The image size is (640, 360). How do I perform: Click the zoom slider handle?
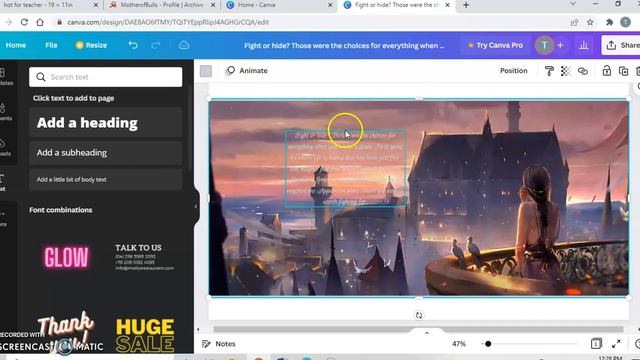(488, 344)
